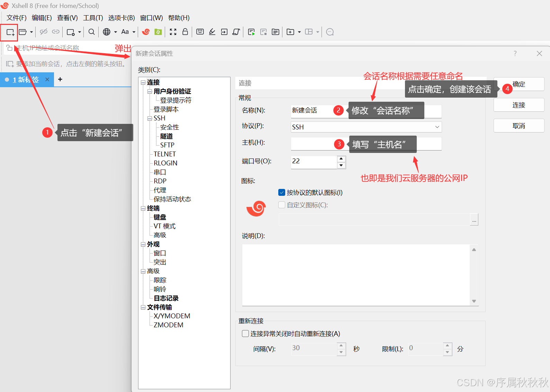Click the Start Logging green-arrow icon

252,32
